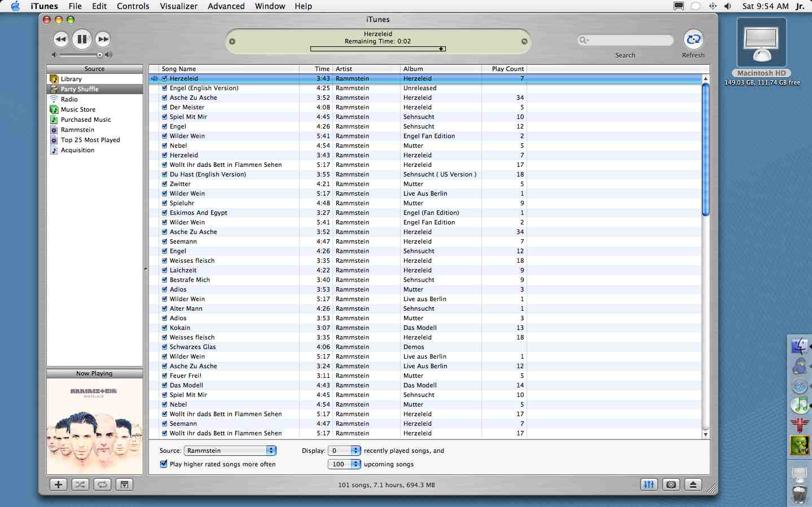
Task: Click left arrow icon in status display
Action: point(232,41)
